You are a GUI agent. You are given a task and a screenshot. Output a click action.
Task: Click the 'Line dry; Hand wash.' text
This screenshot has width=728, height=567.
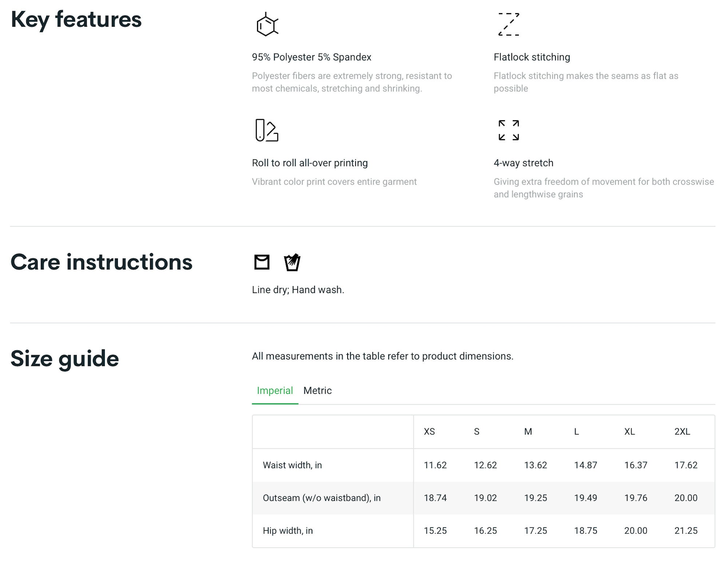298,290
